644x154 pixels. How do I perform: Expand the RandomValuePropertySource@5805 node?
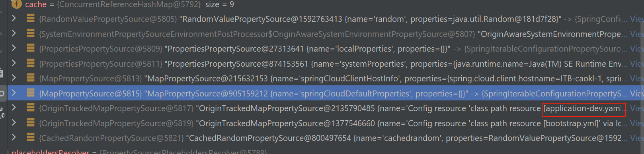pyautogui.click(x=14, y=18)
